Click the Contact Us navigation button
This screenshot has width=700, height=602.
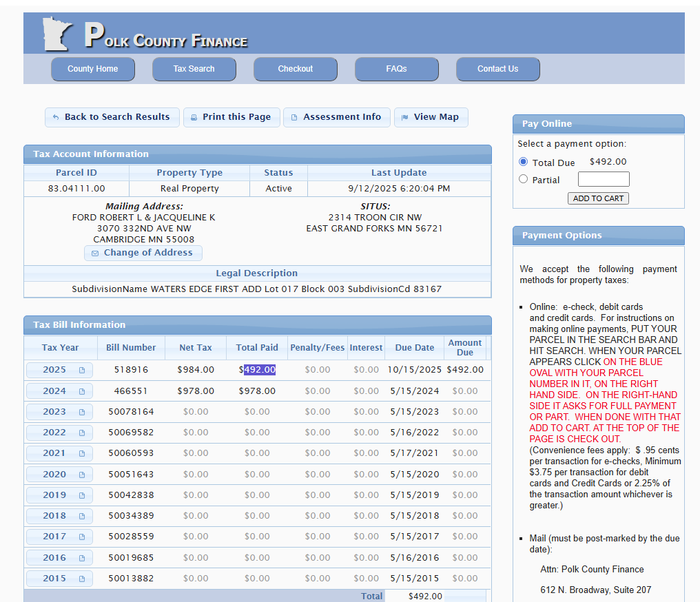click(497, 69)
